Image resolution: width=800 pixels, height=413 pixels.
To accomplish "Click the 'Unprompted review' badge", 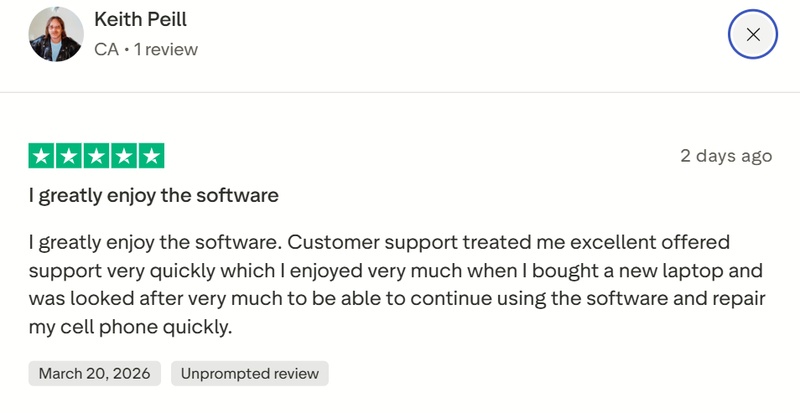I will [249, 374].
